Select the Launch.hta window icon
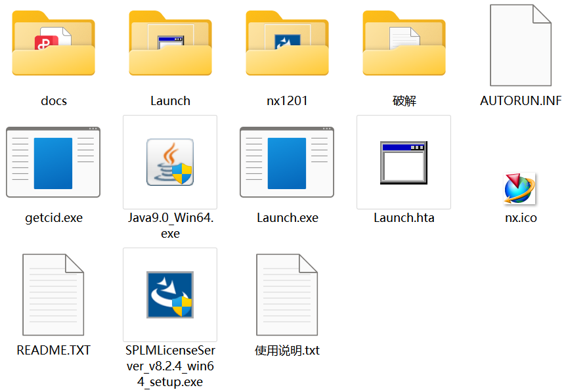The height and width of the screenshot is (392, 566). pos(404,162)
